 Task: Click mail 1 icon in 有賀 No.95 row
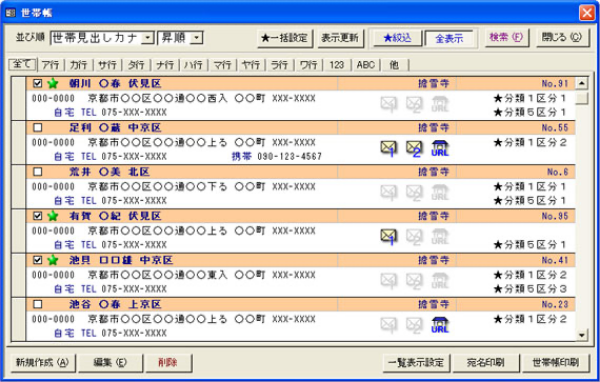pyautogui.click(x=389, y=237)
